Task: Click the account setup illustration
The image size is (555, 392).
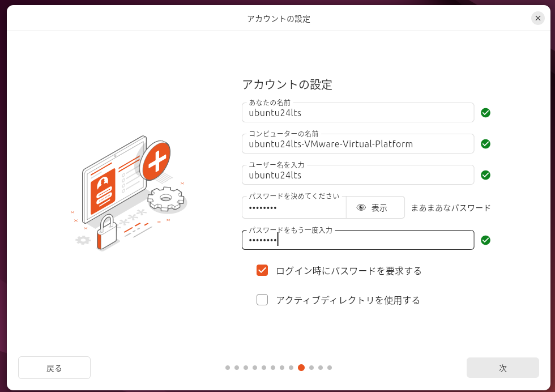Action: click(129, 193)
